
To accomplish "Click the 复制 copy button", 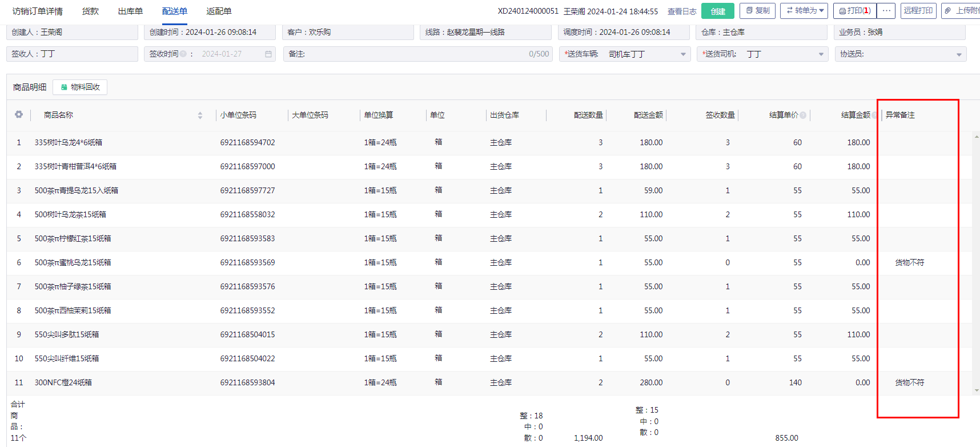I will (x=758, y=11).
